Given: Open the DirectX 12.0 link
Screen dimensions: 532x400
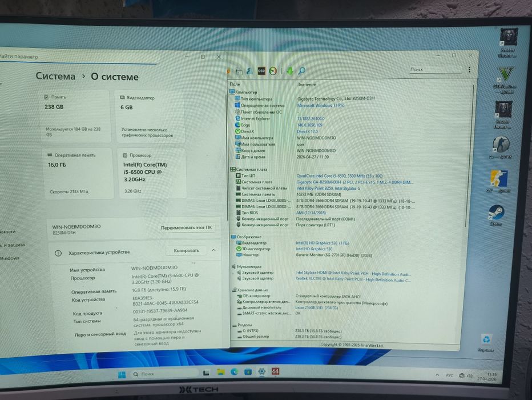Looking at the screenshot, I should tap(307, 131).
